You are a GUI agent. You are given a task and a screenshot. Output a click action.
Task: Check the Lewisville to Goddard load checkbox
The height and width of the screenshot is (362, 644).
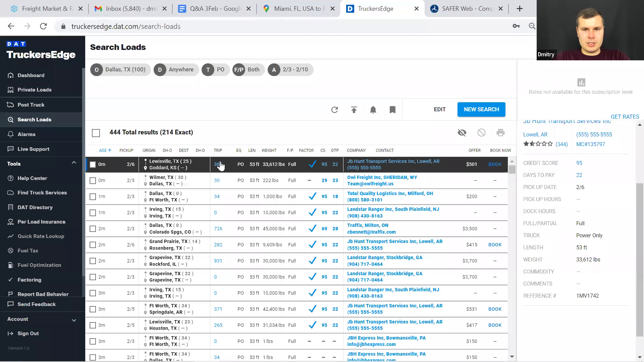(x=93, y=165)
